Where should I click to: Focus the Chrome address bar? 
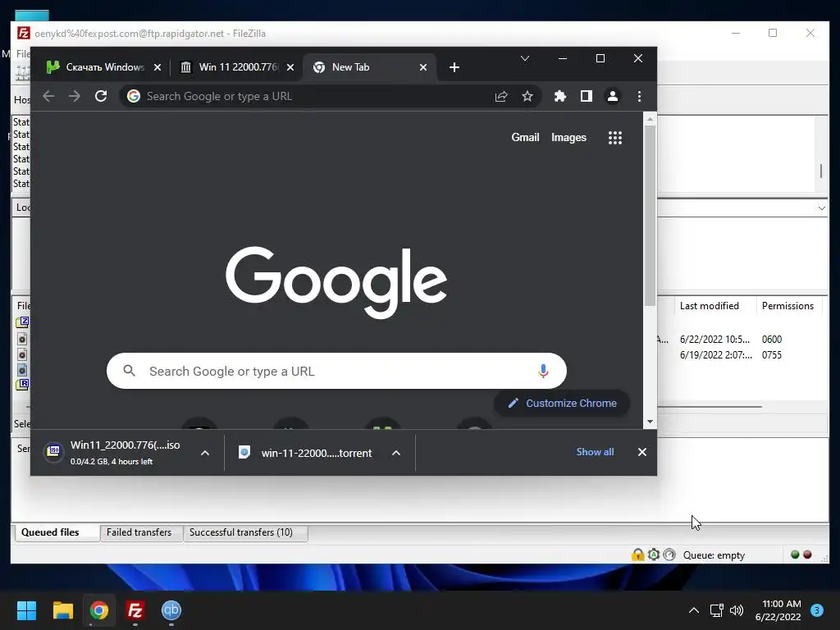tap(316, 97)
